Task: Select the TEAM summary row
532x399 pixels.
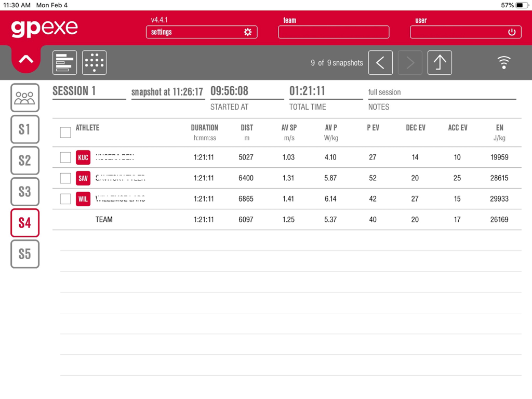Action: pos(104,219)
